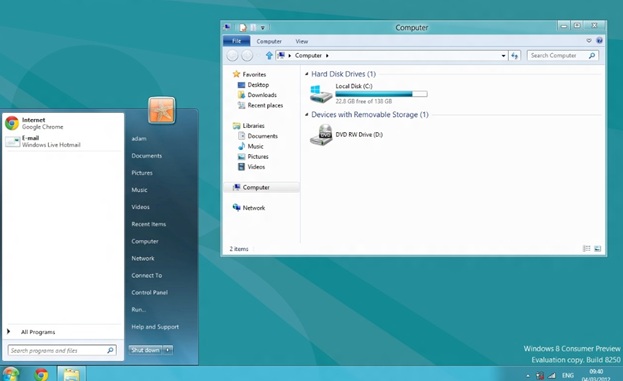Open Help and Support in Start menu
Image resolution: width=623 pixels, height=381 pixels.
(155, 327)
